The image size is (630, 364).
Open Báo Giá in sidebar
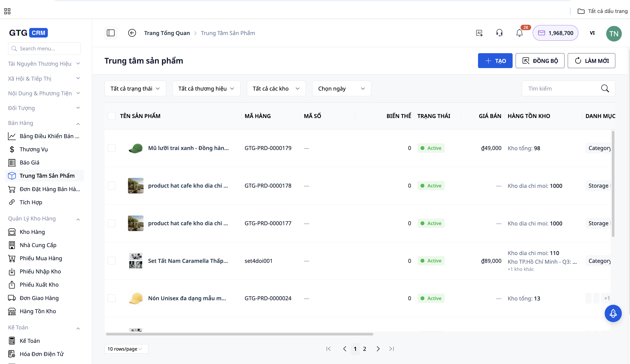coord(29,163)
